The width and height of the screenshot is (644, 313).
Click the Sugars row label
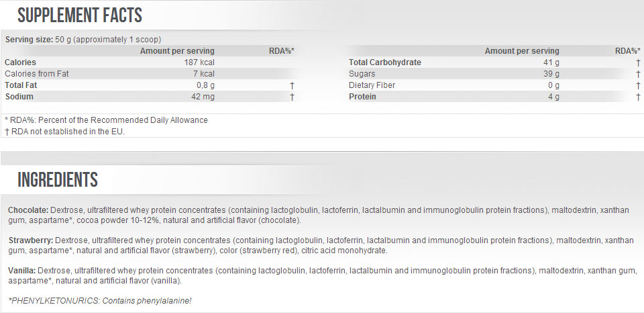click(x=362, y=74)
